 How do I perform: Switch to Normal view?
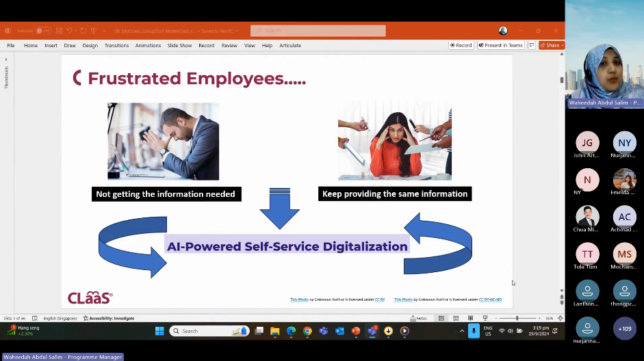[x=441, y=319]
